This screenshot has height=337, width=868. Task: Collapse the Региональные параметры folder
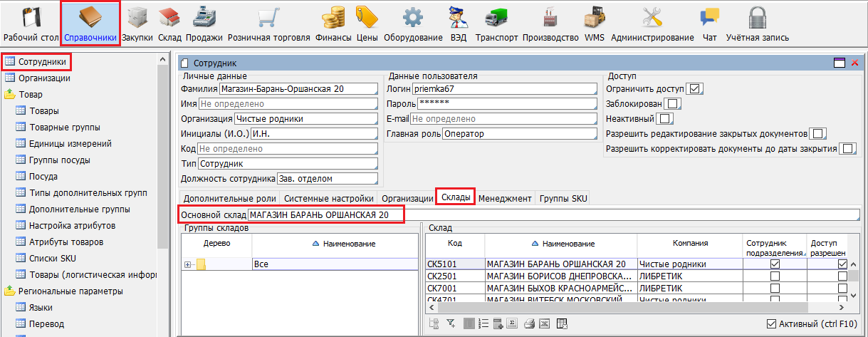point(10,291)
